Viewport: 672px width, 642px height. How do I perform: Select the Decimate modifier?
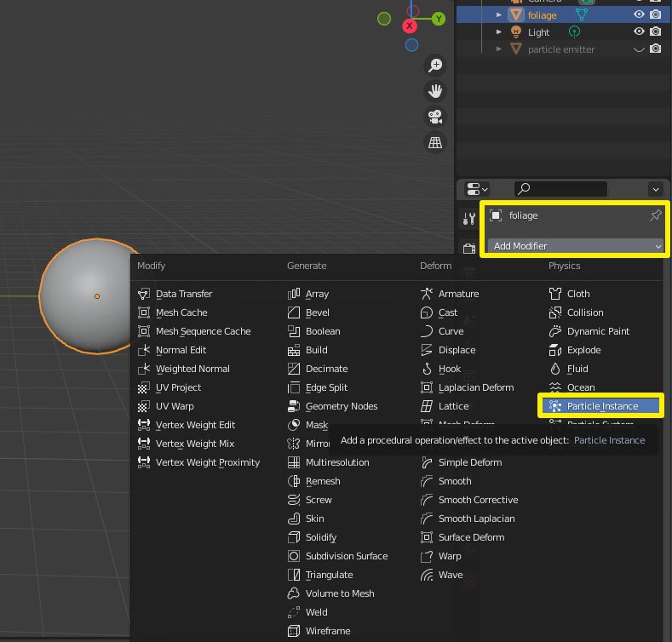318,369
